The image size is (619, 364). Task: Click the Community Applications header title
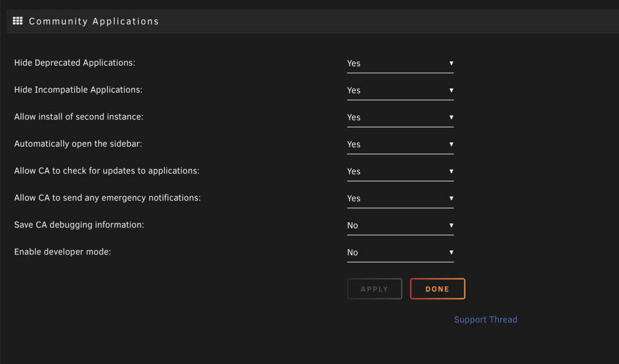click(94, 21)
